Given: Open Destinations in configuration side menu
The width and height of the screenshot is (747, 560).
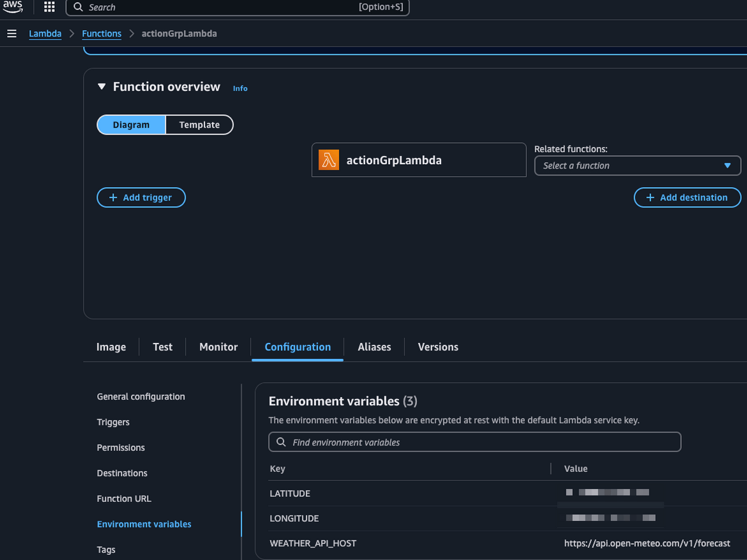Looking at the screenshot, I should [x=122, y=473].
